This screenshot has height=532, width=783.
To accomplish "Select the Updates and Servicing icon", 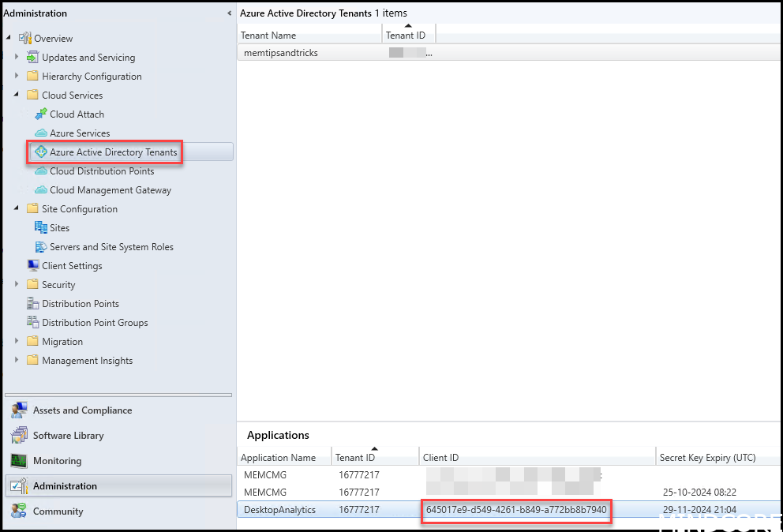I will [32, 57].
